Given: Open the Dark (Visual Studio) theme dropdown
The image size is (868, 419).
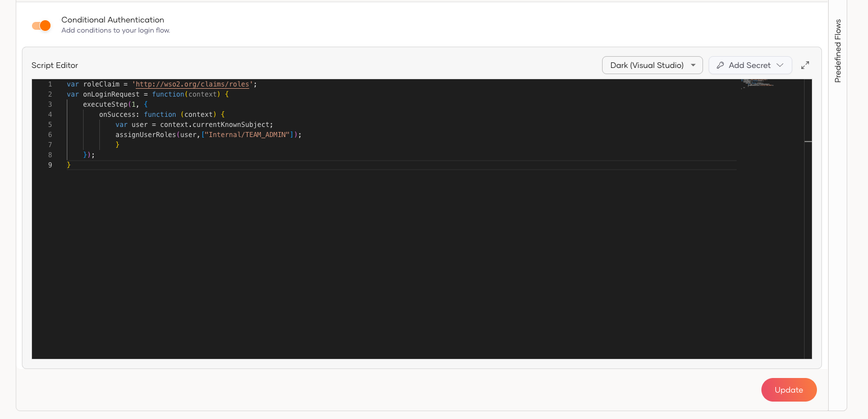Looking at the screenshot, I should (x=652, y=65).
